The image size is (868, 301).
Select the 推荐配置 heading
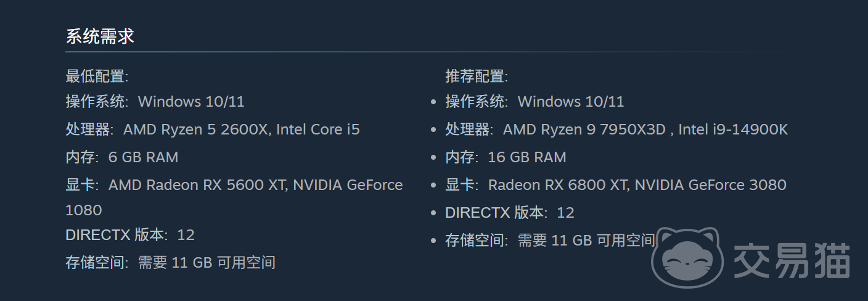tap(477, 76)
